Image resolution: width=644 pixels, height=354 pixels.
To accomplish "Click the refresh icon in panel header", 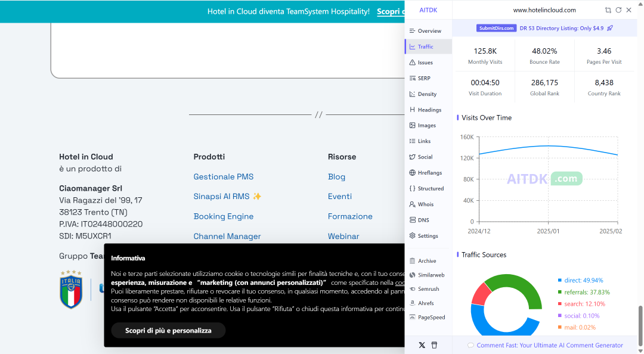I will [618, 10].
